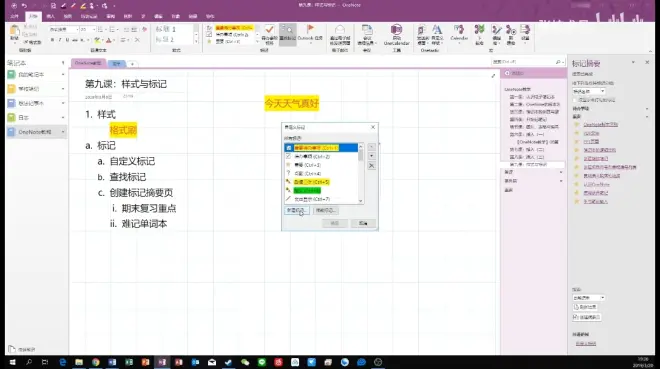Toggle bold formatting

52,40
